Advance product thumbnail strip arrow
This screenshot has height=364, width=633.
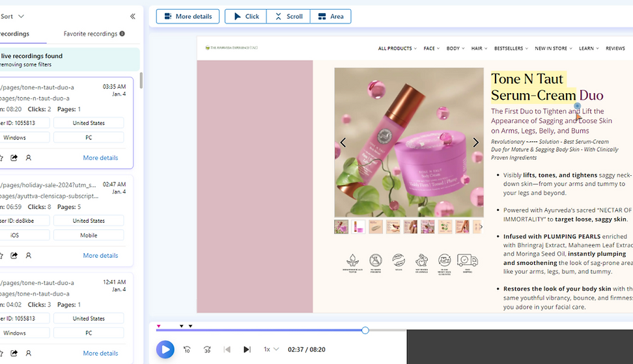pyautogui.click(x=481, y=227)
